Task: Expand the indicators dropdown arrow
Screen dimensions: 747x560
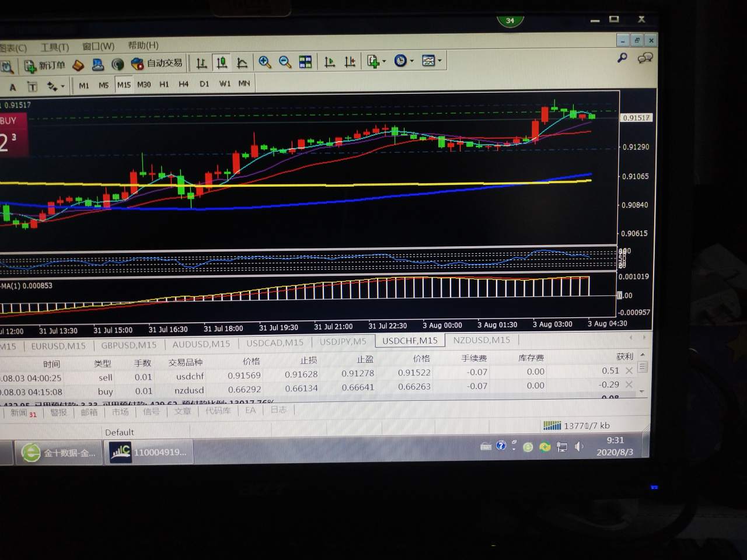Action: coord(384,61)
